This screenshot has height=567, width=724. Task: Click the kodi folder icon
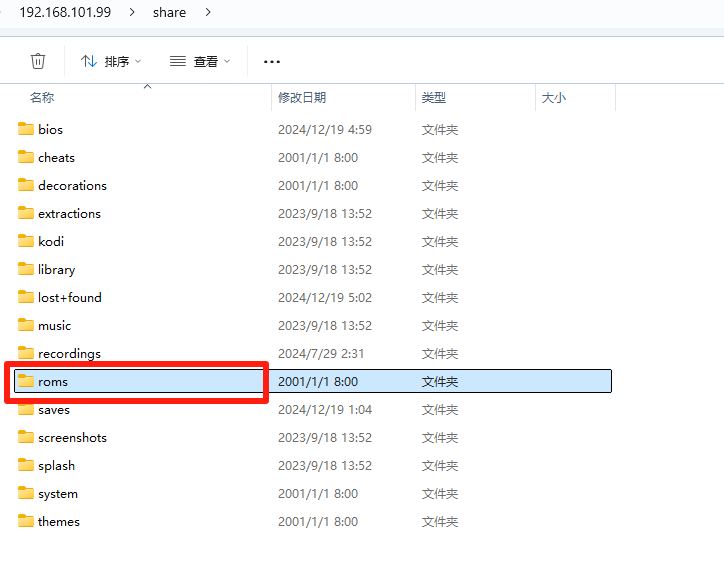tap(26, 241)
